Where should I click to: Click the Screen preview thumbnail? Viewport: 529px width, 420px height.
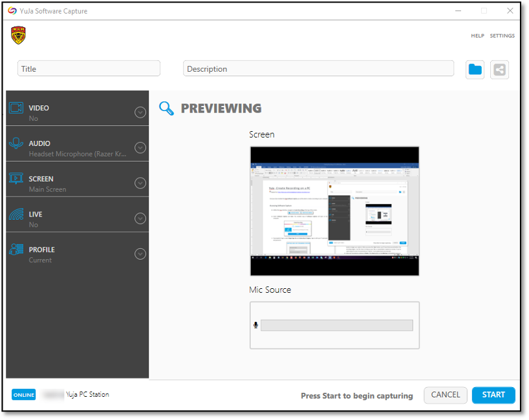pos(335,211)
